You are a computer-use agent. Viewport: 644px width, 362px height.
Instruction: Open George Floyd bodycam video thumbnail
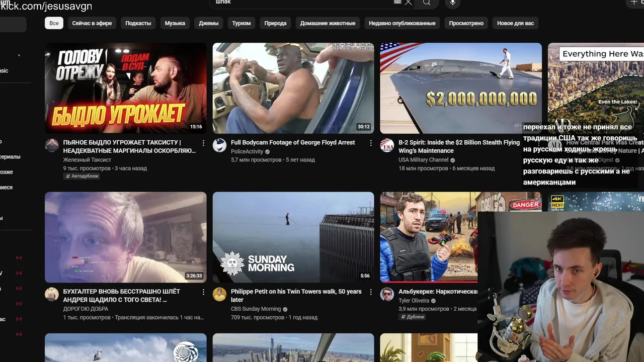pyautogui.click(x=293, y=88)
